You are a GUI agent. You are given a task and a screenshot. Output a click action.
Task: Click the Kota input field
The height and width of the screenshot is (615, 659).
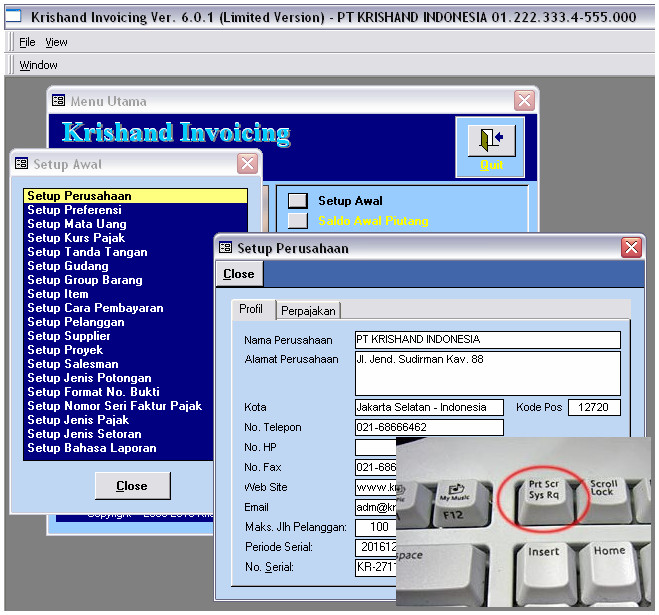point(429,407)
